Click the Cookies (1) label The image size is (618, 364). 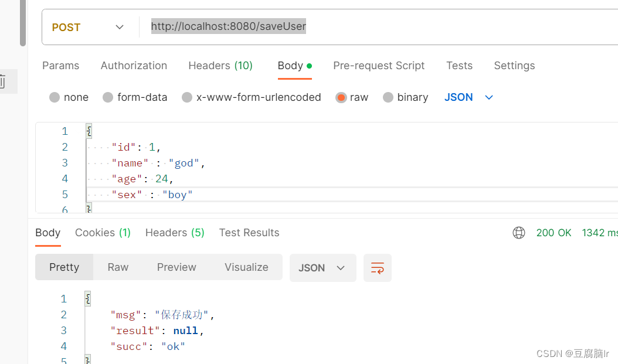103,233
